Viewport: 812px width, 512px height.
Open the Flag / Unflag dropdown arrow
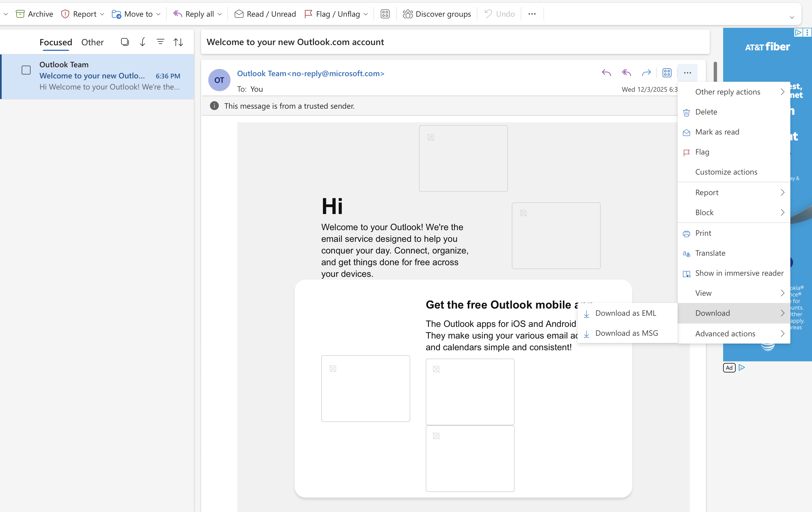366,14
